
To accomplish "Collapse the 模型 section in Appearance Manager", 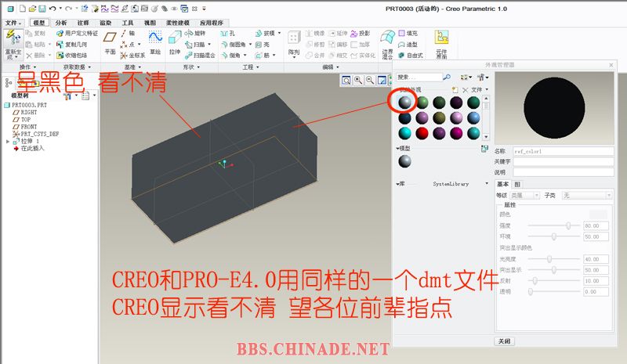I will coord(398,148).
